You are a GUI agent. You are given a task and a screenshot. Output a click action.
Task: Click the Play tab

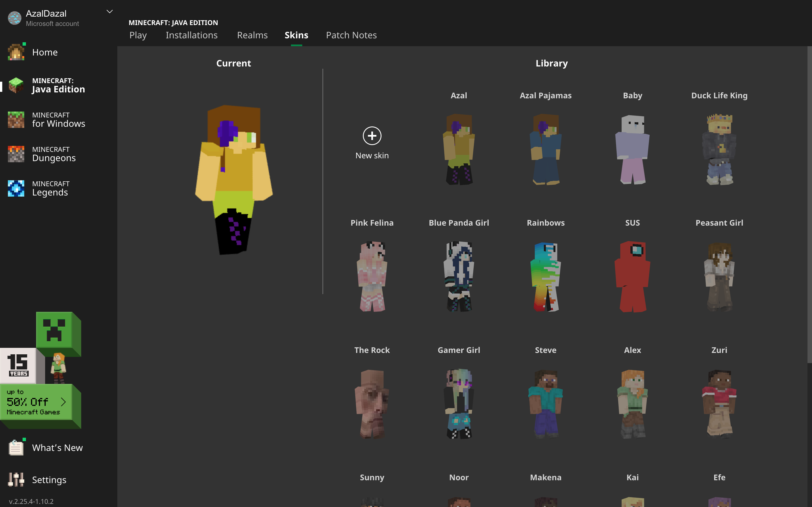tap(138, 35)
